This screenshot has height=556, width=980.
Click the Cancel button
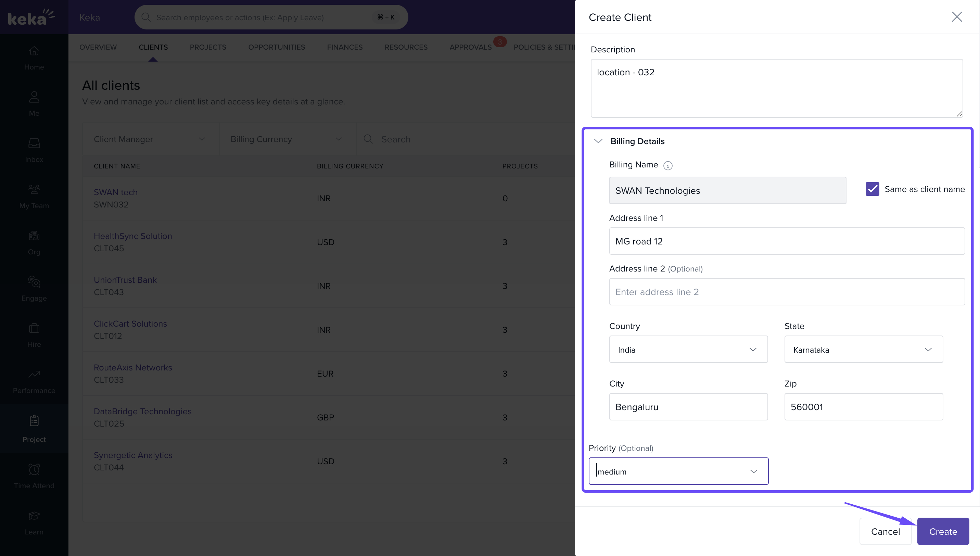coord(885,531)
